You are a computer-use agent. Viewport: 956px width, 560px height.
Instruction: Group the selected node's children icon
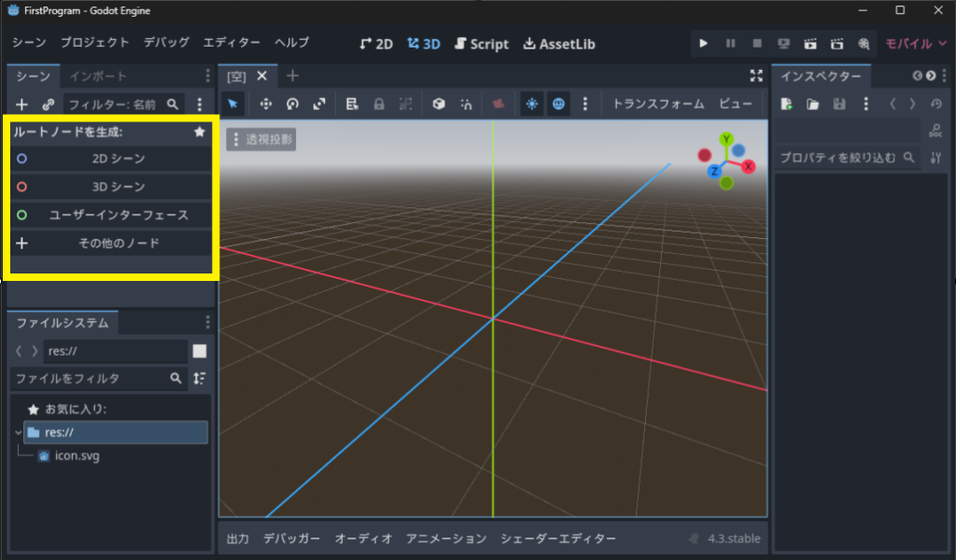(x=405, y=104)
